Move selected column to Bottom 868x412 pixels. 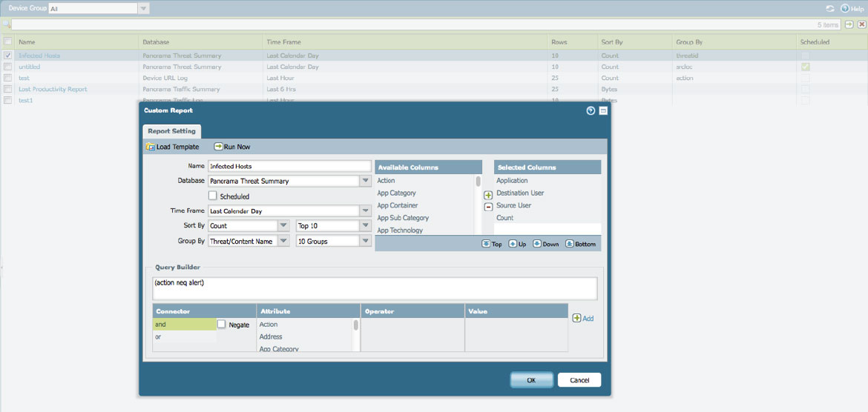[x=569, y=244]
